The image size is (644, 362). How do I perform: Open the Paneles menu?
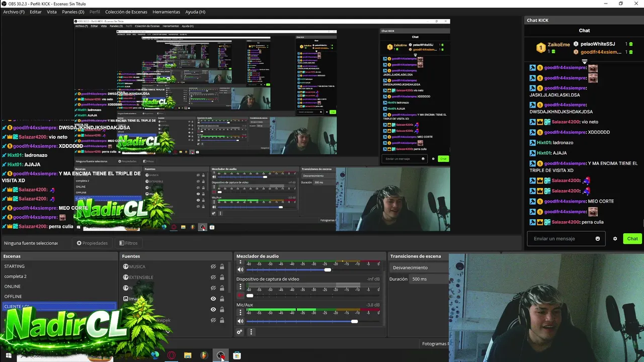(73, 12)
